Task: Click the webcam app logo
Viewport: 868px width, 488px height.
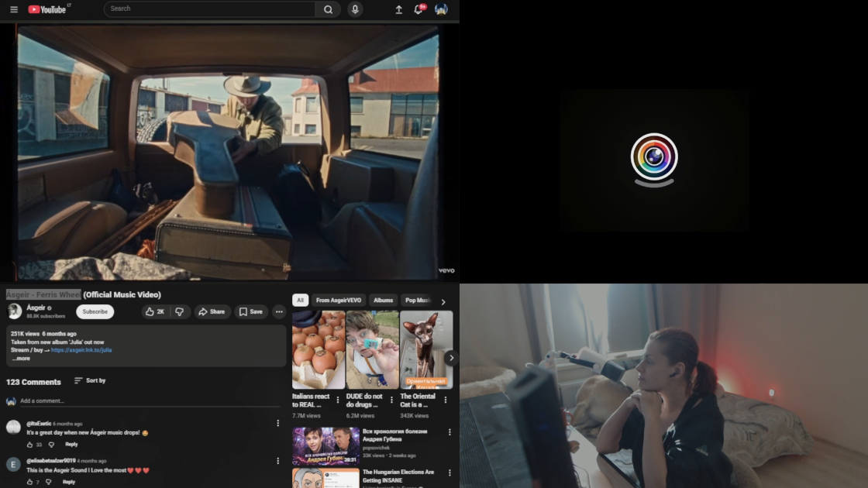Action: (x=654, y=160)
